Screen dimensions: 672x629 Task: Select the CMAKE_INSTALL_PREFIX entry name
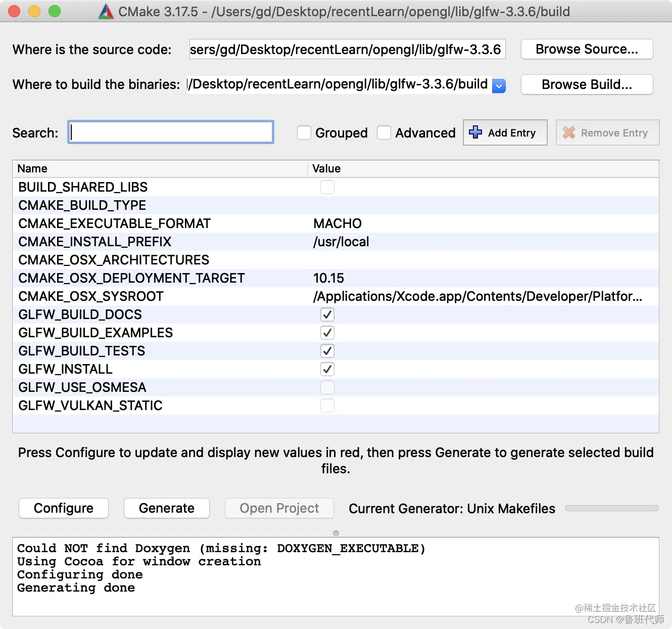click(95, 242)
